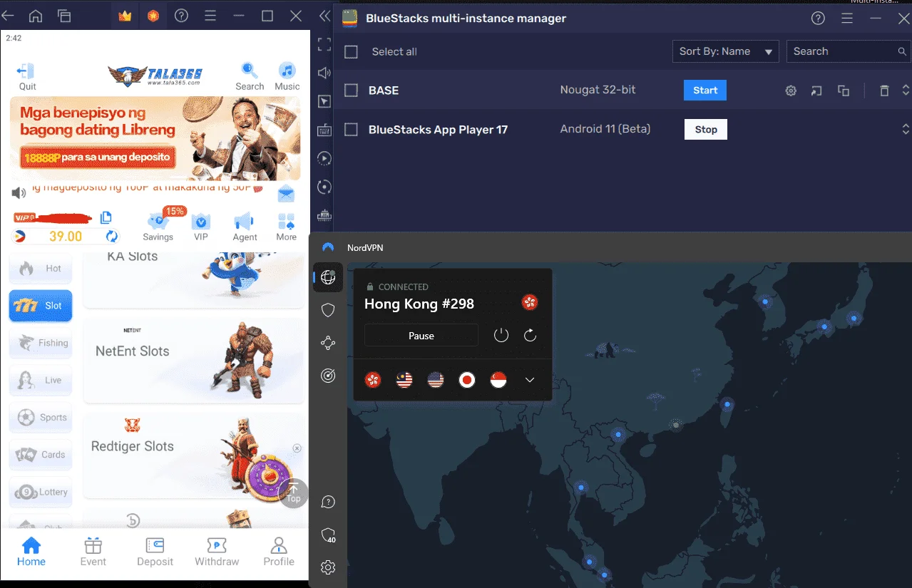Reconnect NordVPN with refresh icon
Image resolution: width=912 pixels, height=588 pixels.
[x=530, y=335]
